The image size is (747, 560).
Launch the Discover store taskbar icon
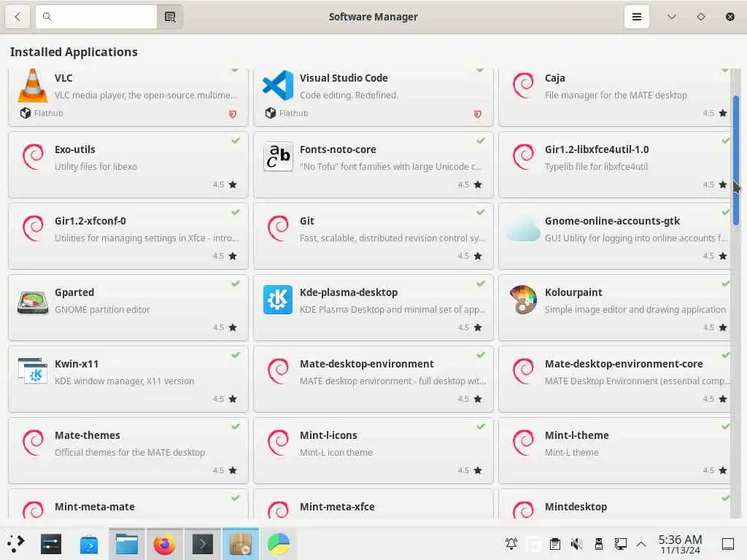coord(88,544)
